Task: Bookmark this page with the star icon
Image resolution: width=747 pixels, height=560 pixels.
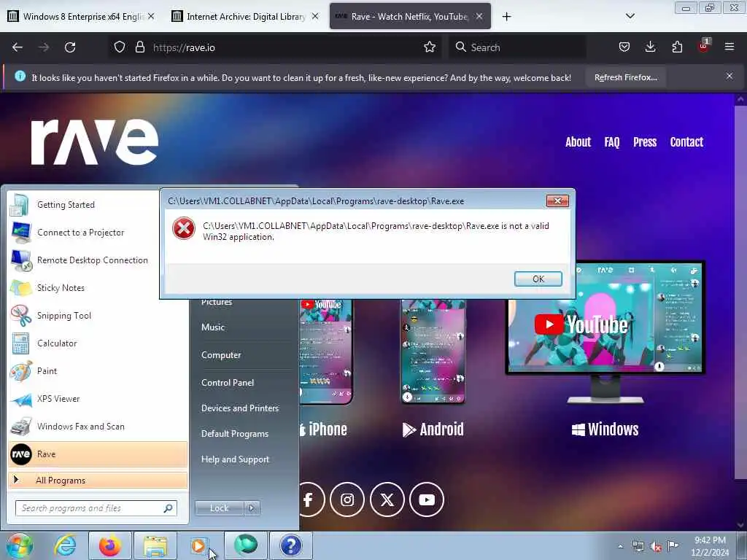Action: click(x=429, y=47)
